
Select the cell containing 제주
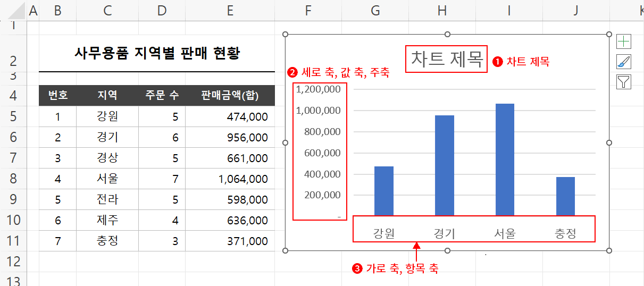tap(108, 220)
